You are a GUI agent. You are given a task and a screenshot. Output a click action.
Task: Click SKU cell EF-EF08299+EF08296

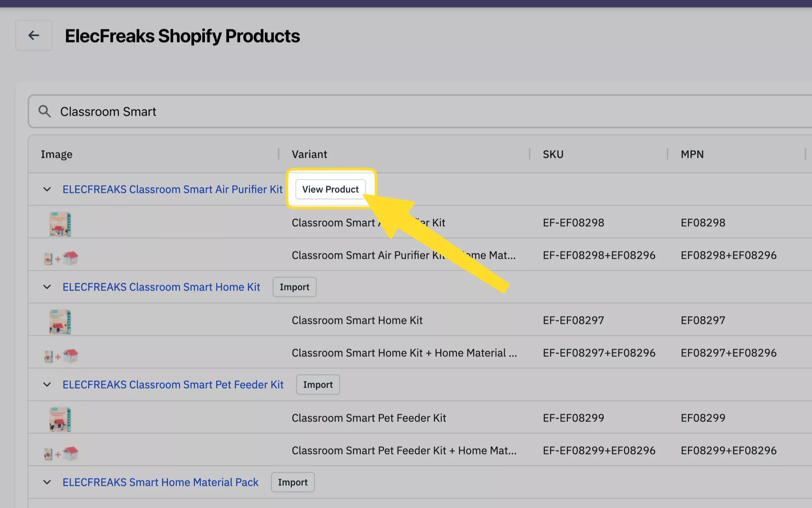coord(599,451)
